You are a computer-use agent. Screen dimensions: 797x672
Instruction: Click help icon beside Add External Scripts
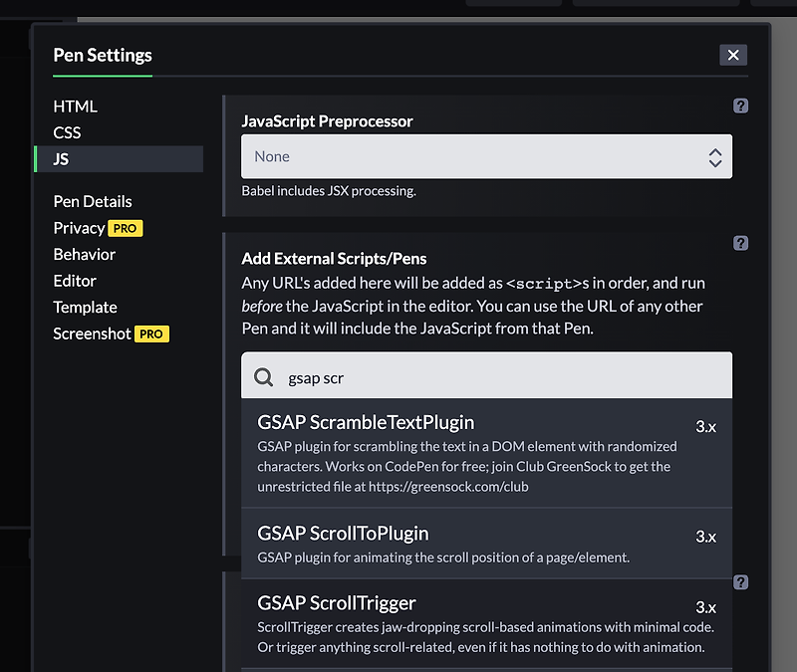click(x=740, y=243)
